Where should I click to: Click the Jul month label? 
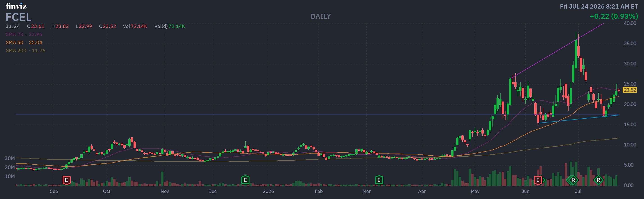coord(578,191)
